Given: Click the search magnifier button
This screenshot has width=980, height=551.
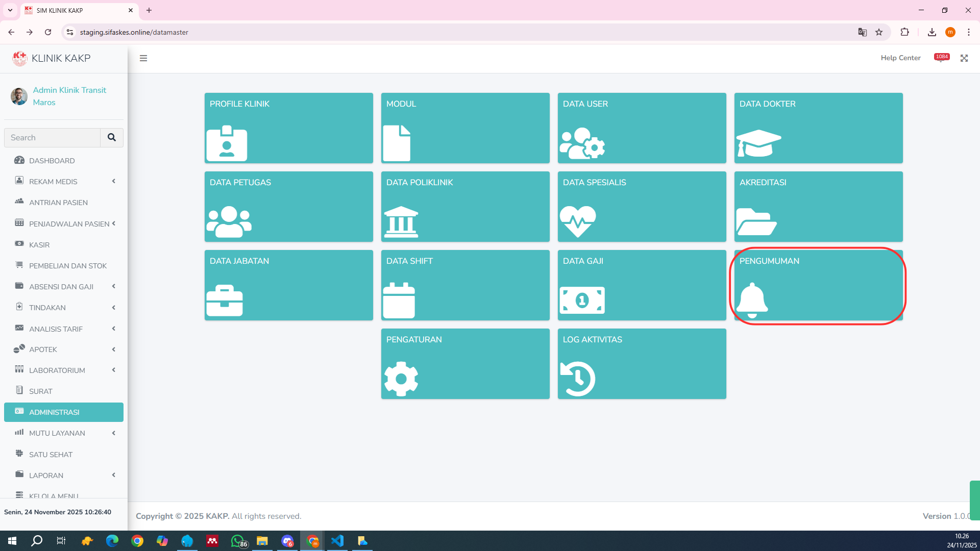Looking at the screenshot, I should click(x=112, y=138).
